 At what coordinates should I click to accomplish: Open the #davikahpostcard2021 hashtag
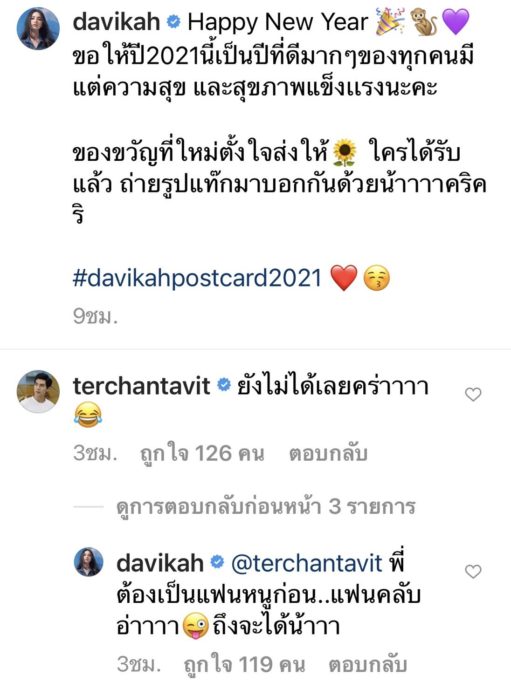(197, 279)
